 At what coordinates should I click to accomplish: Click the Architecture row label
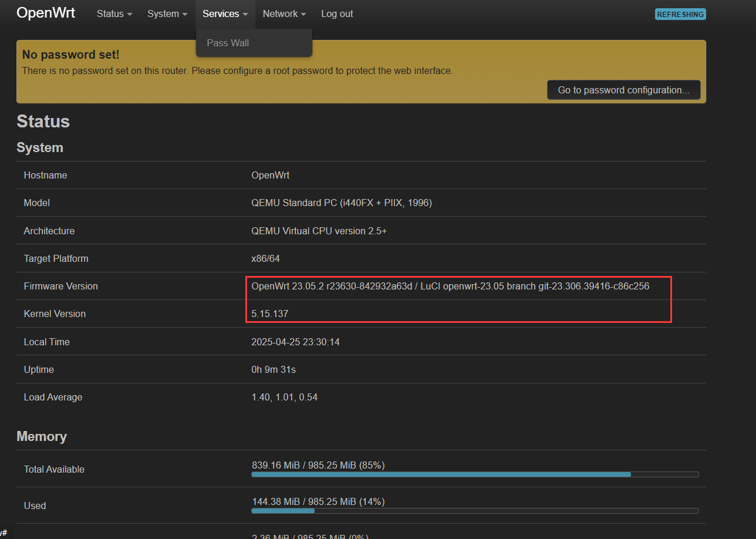[49, 231]
